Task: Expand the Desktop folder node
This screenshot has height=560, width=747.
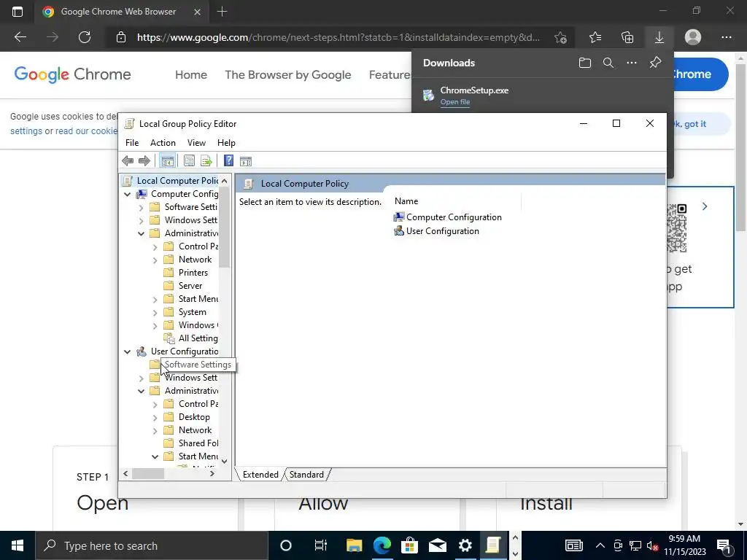Action: (x=155, y=418)
